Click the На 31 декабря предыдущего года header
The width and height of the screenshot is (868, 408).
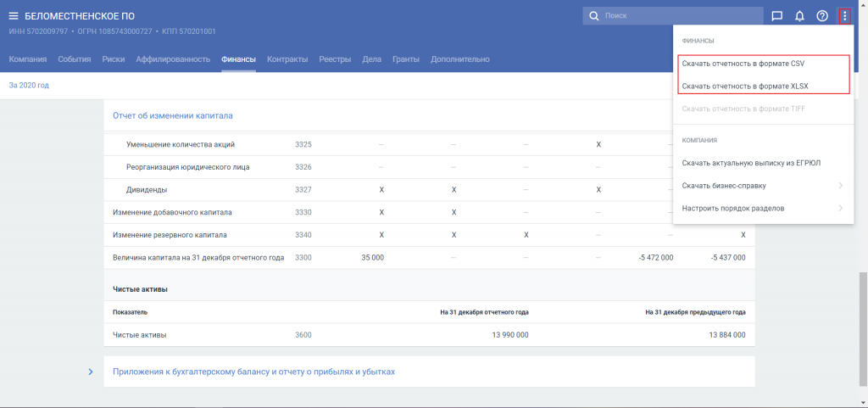pyautogui.click(x=695, y=312)
